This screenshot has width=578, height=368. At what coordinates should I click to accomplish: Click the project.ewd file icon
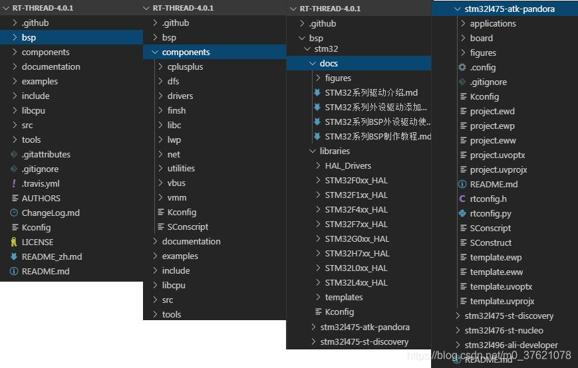pyautogui.click(x=463, y=111)
